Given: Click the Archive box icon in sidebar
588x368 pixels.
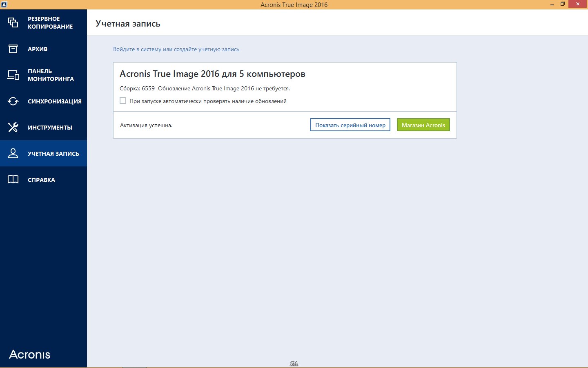Looking at the screenshot, I should pyautogui.click(x=13, y=49).
